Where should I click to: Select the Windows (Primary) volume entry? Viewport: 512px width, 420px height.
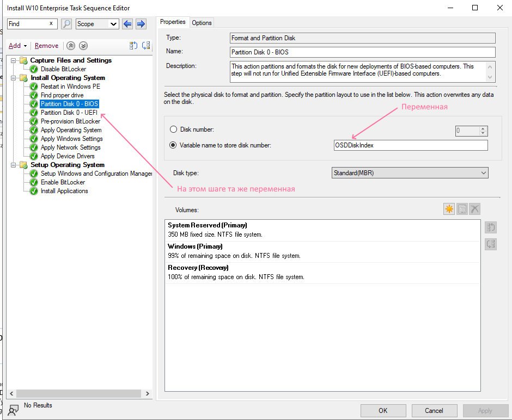pos(322,251)
